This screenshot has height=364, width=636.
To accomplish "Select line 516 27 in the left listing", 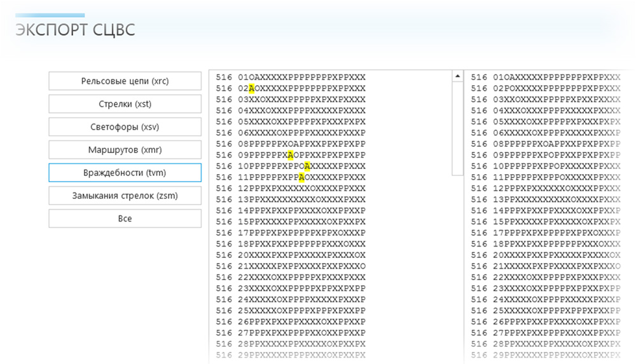I will tap(291, 333).
